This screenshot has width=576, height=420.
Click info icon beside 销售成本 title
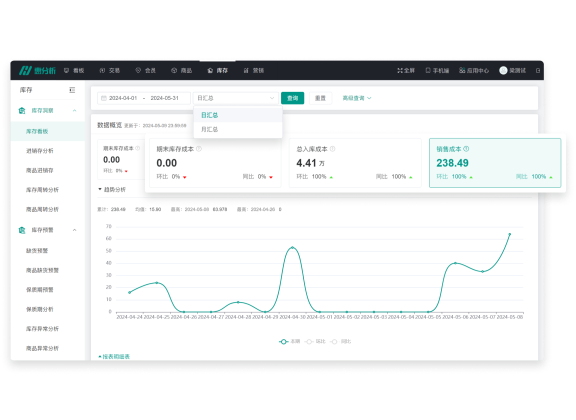coord(466,149)
